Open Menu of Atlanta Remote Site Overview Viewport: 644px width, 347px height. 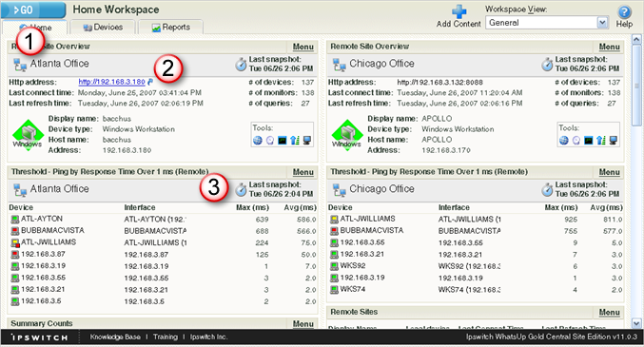[303, 47]
